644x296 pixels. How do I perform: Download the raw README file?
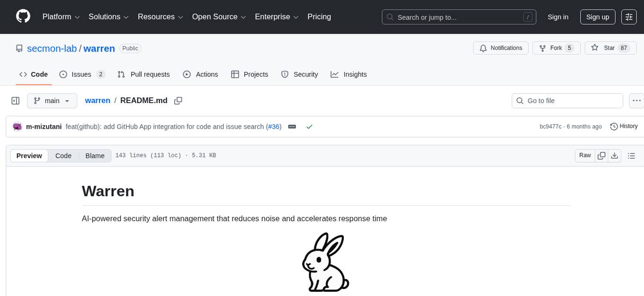(x=615, y=155)
